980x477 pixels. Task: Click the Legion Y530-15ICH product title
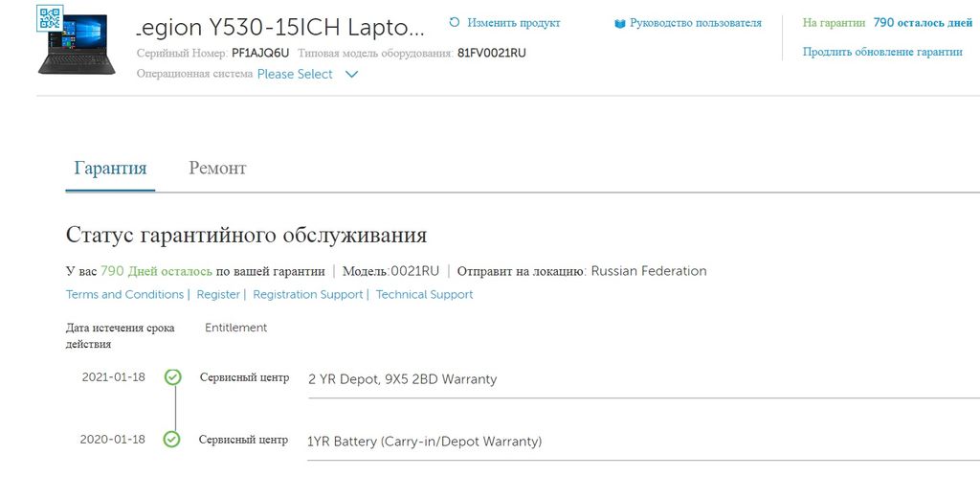(279, 26)
